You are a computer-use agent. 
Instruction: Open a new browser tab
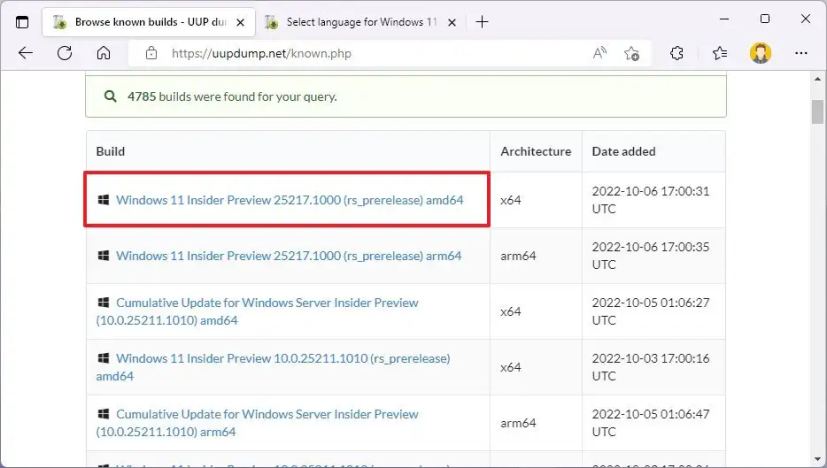482,22
